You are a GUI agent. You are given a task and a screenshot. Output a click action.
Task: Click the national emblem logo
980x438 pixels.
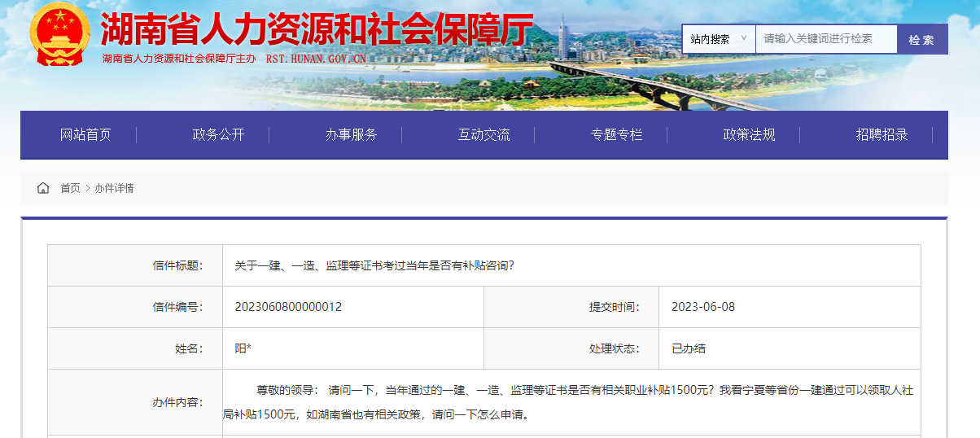point(60,35)
